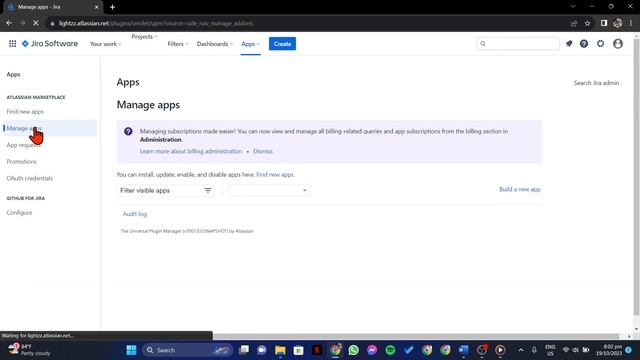Open WhatsApp from the taskbar
Image resolution: width=640 pixels, height=360 pixels.
pos(353,350)
